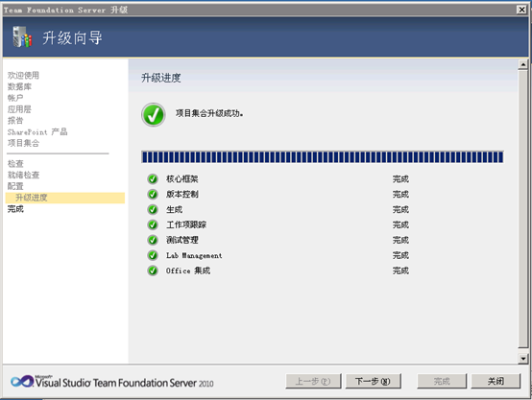Click the scrollbar down arrow
532x400 pixels.
(x=522, y=359)
